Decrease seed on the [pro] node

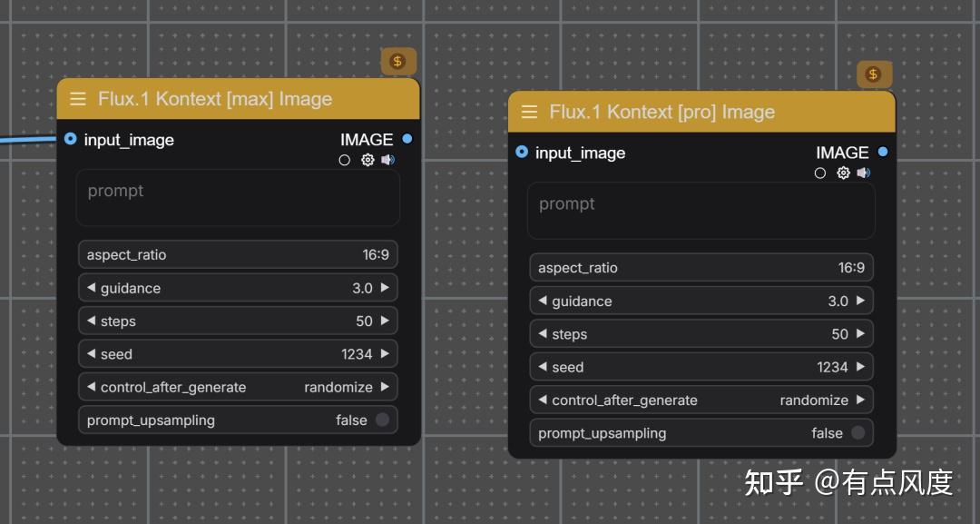pos(543,367)
